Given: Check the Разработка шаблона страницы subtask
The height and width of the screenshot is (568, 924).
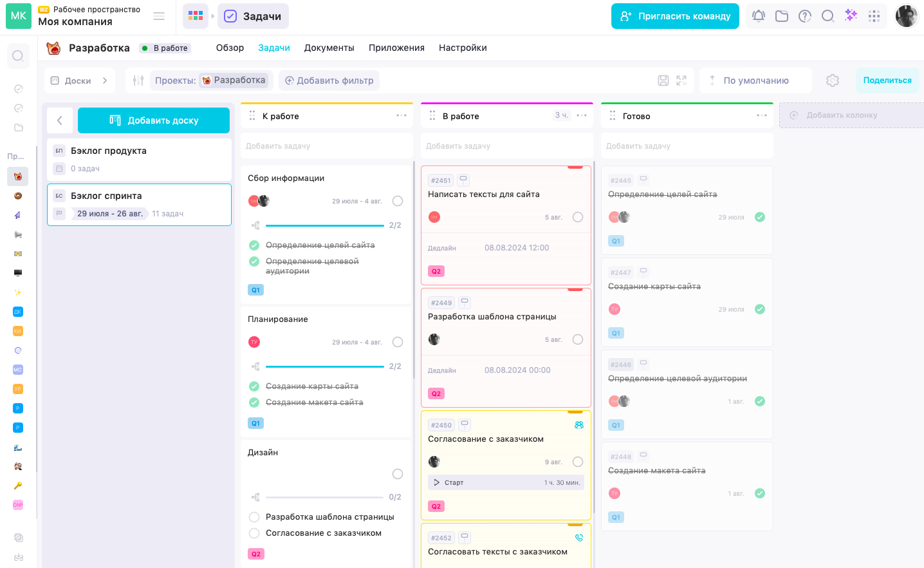Looking at the screenshot, I should click(254, 517).
